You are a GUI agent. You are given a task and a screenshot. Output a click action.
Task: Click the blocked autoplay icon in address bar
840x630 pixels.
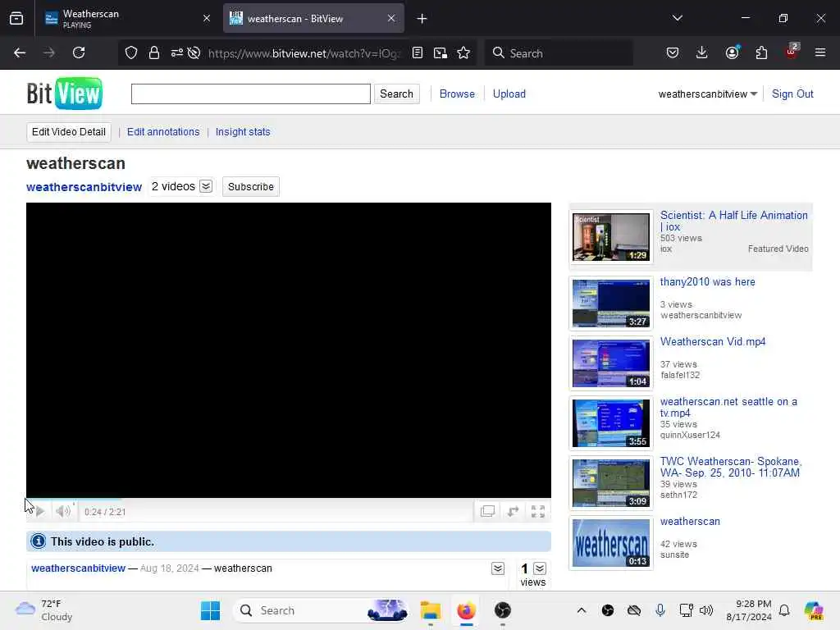click(194, 52)
